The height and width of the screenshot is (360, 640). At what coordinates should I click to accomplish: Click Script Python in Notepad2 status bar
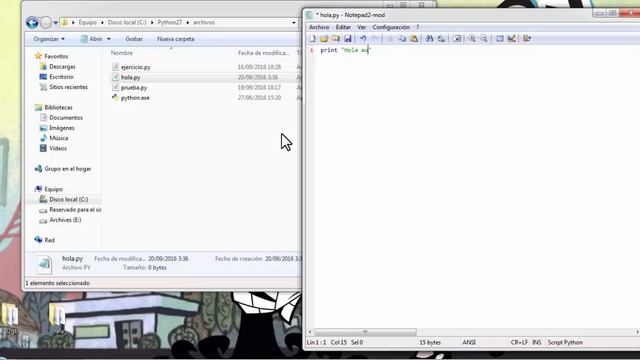click(x=565, y=342)
